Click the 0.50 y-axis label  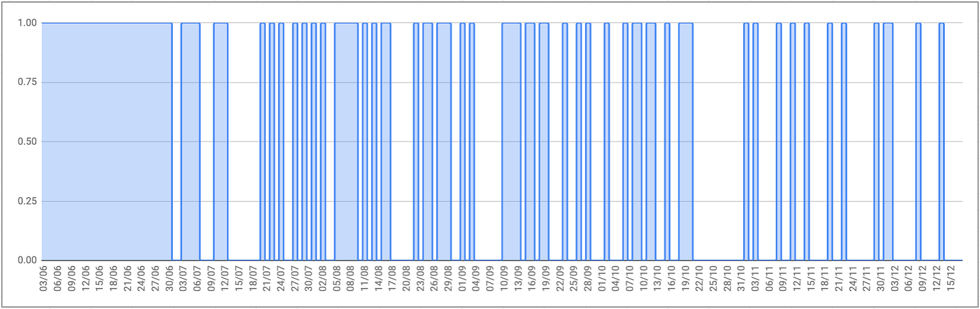(27, 141)
